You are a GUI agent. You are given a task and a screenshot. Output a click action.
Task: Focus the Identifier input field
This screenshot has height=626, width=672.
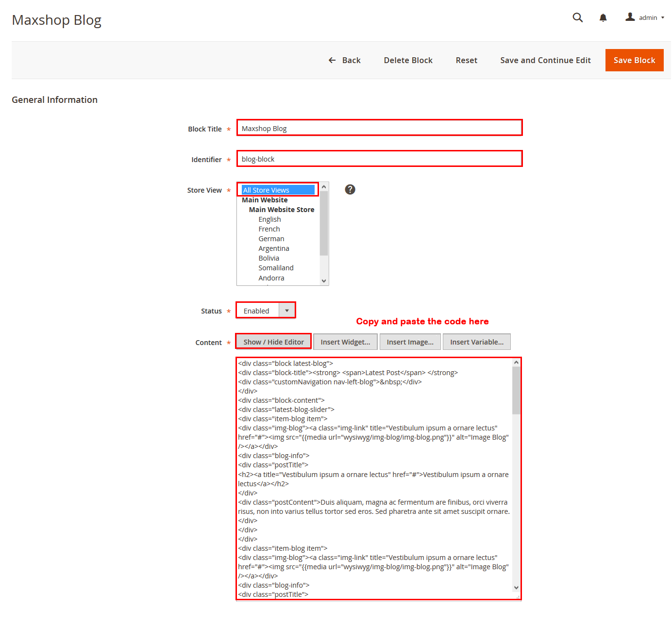[x=379, y=159]
